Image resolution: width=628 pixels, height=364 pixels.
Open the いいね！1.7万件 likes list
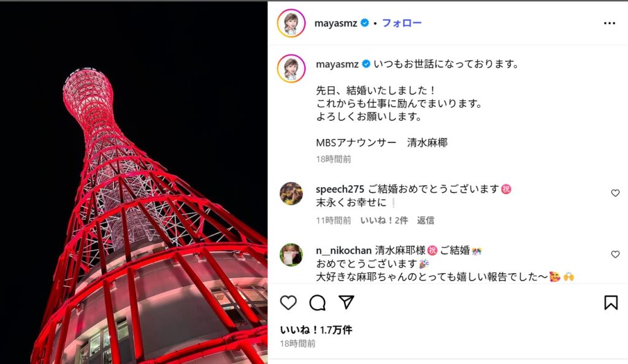point(316,330)
